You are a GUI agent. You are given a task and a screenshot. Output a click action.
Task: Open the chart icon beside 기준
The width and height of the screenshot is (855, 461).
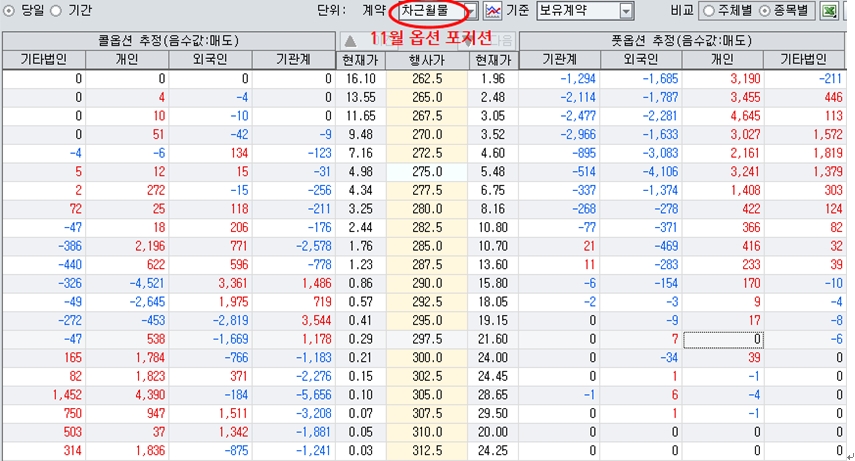492,11
